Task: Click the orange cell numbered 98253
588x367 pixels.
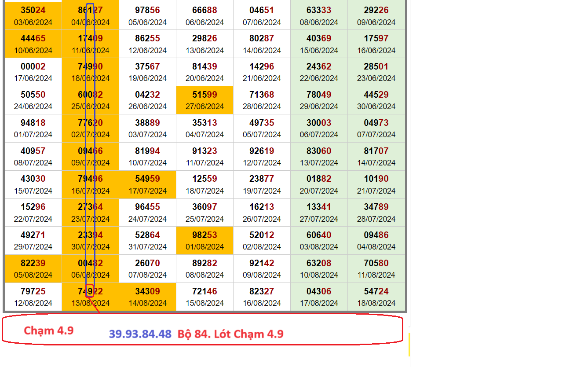Action: 205,240
